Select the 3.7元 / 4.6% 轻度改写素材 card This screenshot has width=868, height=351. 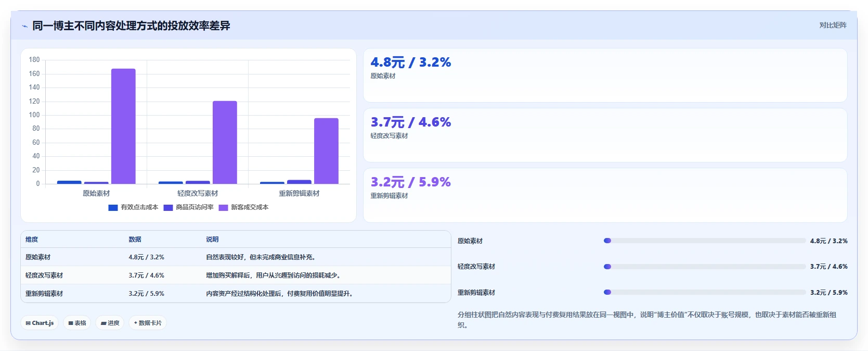tap(605, 135)
